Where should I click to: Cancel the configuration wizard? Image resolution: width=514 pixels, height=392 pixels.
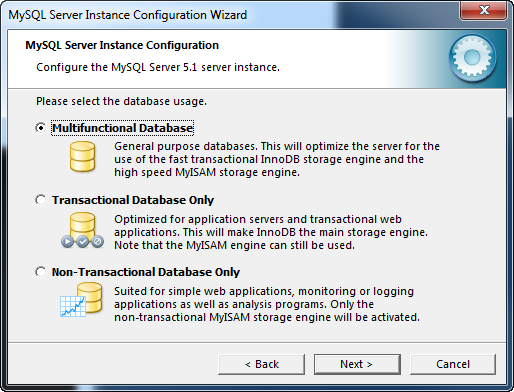(453, 364)
